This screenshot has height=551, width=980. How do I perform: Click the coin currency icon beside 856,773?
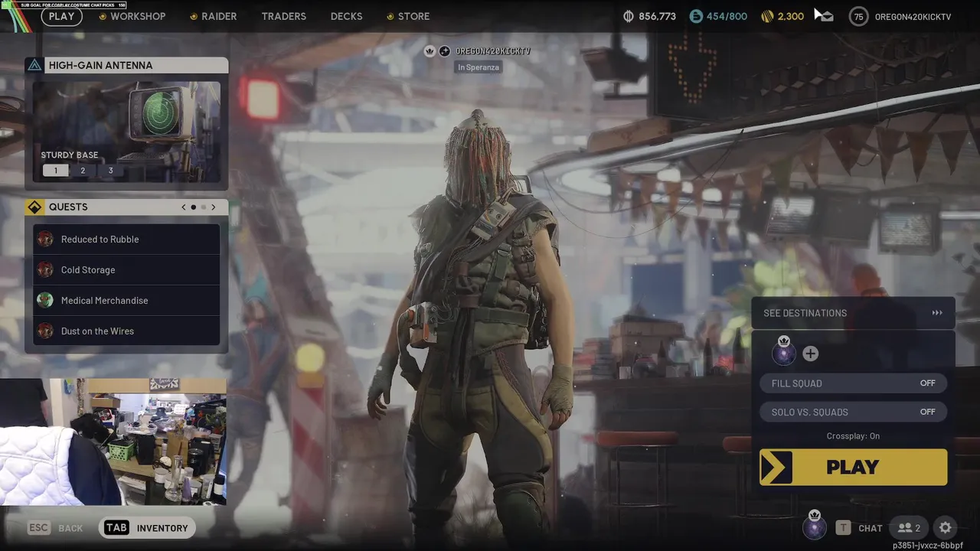point(629,16)
